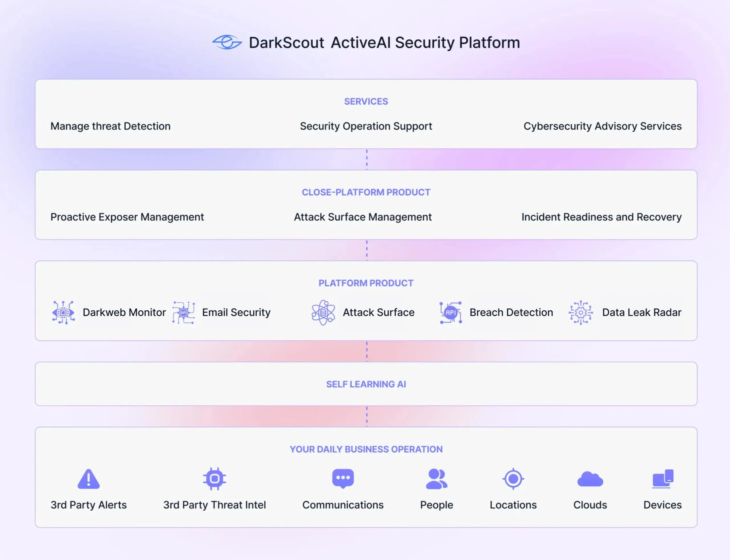Open Manage threat Detection
This screenshot has height=560, width=730.
(x=110, y=126)
